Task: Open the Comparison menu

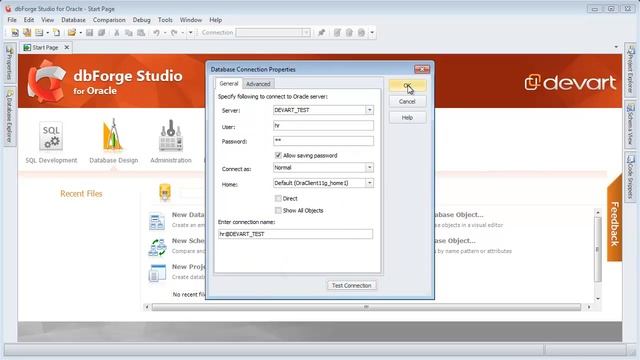Action: point(109,20)
